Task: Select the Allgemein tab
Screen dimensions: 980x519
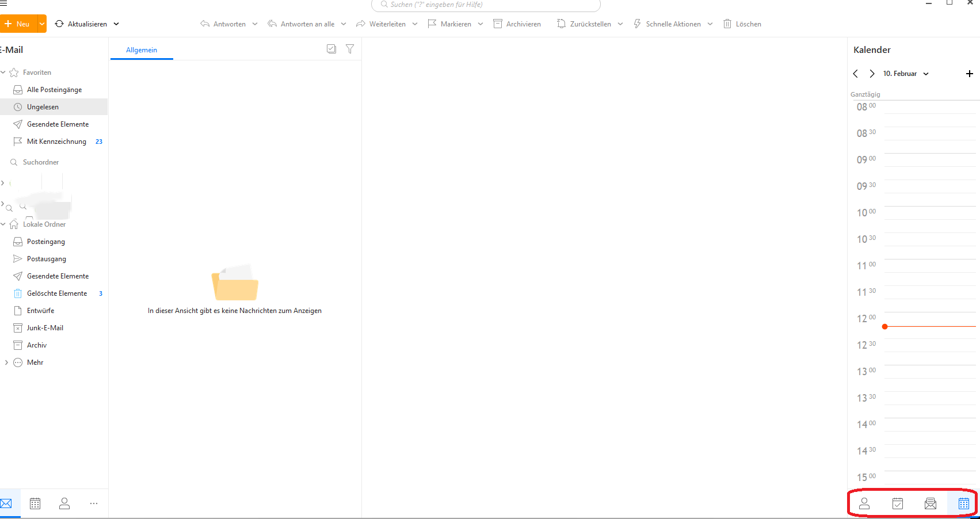Action: pyautogui.click(x=142, y=50)
